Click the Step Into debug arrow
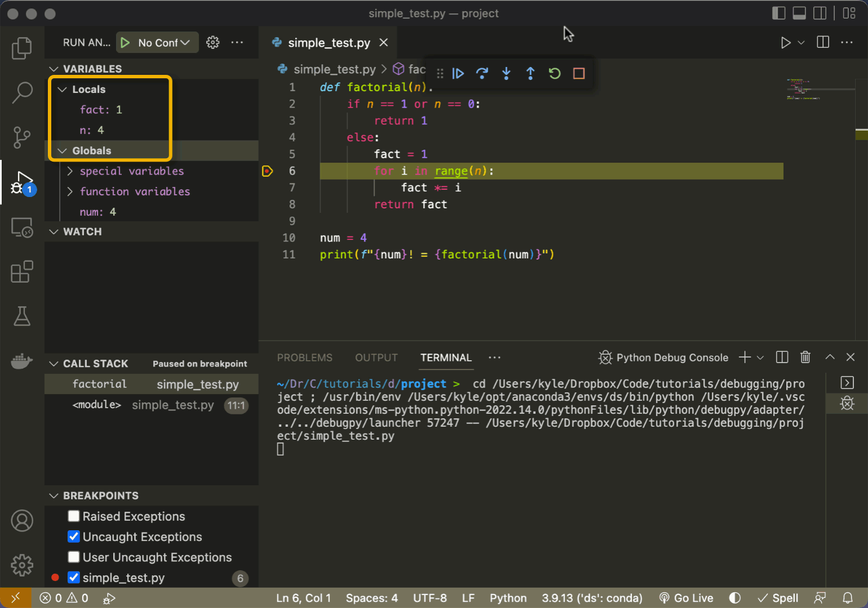Screen dimensions: 868x608 (x=506, y=74)
